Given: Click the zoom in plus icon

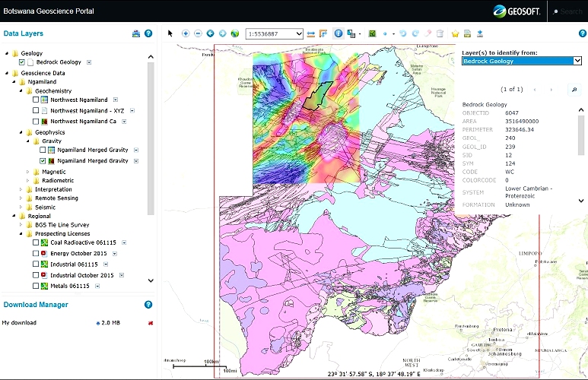Looking at the screenshot, I should [186, 33].
